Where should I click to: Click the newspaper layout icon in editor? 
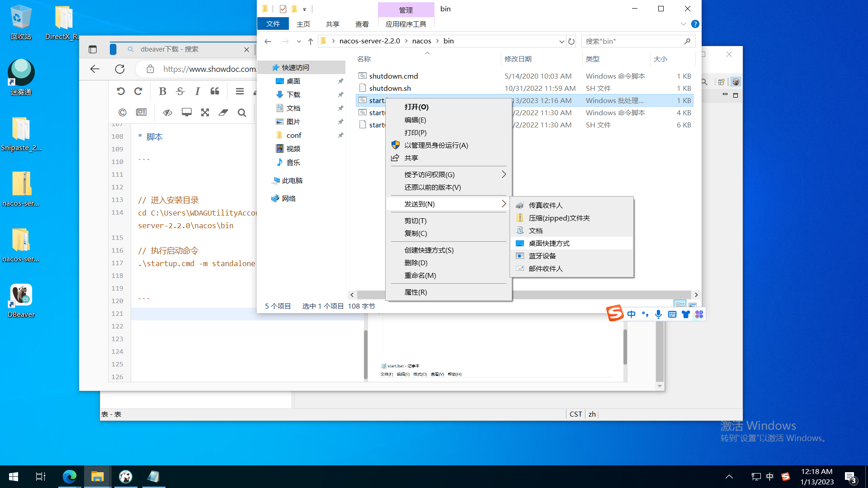[x=142, y=113]
